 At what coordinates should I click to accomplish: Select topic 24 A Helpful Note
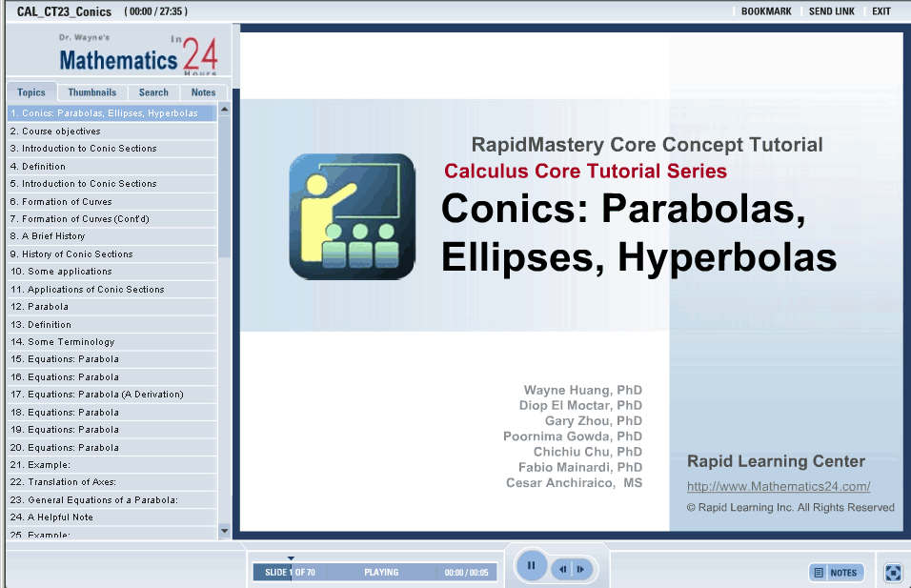[112, 517]
